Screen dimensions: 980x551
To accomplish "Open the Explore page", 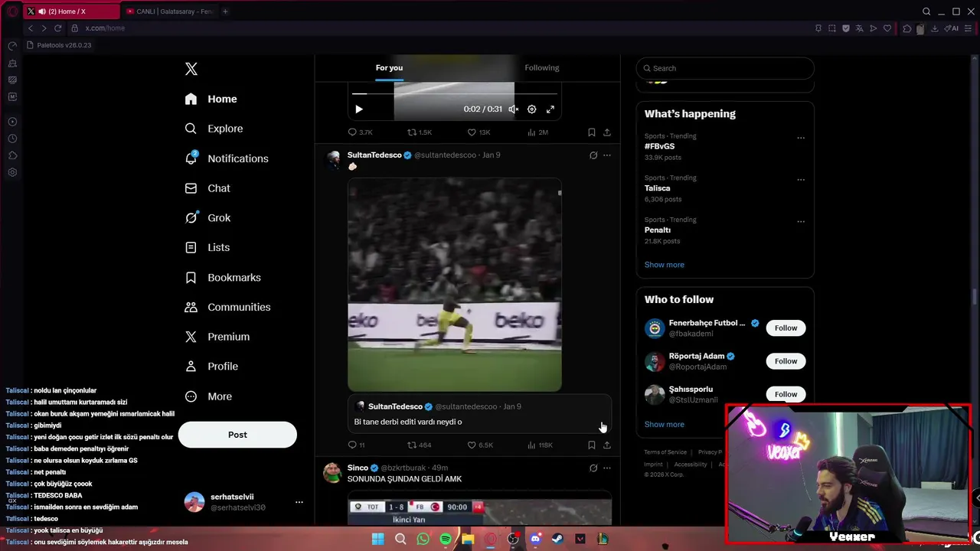I will (x=214, y=129).
